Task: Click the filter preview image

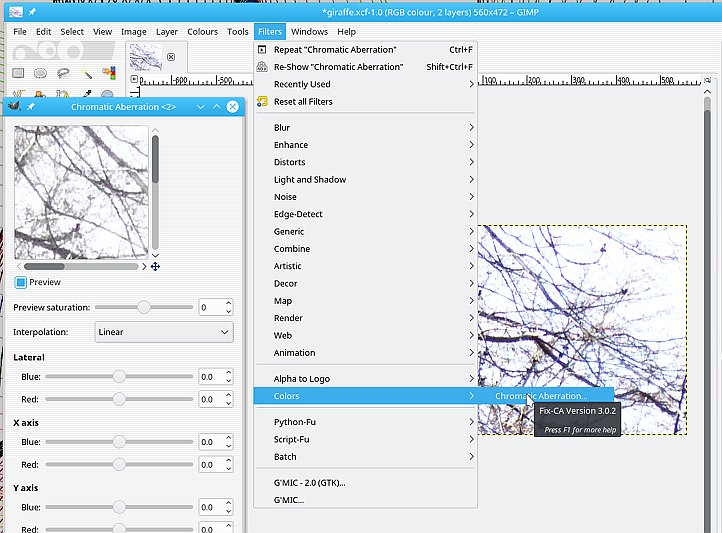Action: (x=82, y=192)
